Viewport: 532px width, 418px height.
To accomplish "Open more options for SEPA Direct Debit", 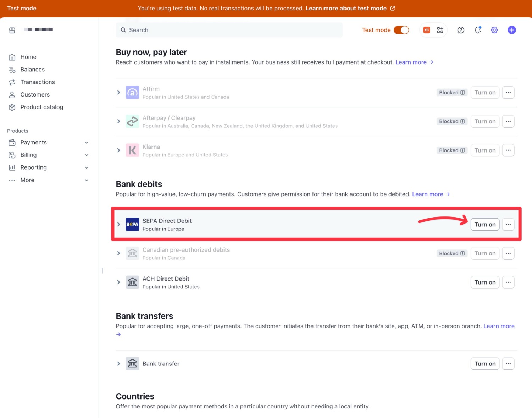I will click(x=508, y=224).
